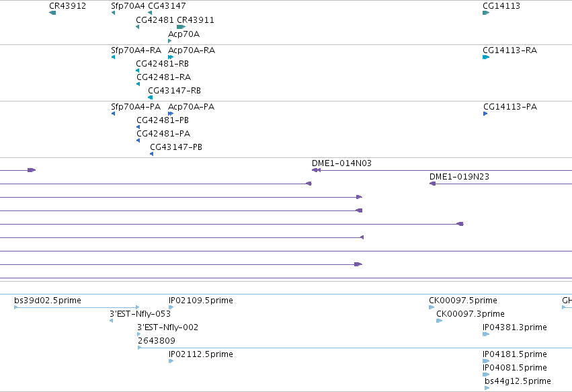Select protein CG42481-PA
The height and width of the screenshot is (392, 572).
pos(163,134)
